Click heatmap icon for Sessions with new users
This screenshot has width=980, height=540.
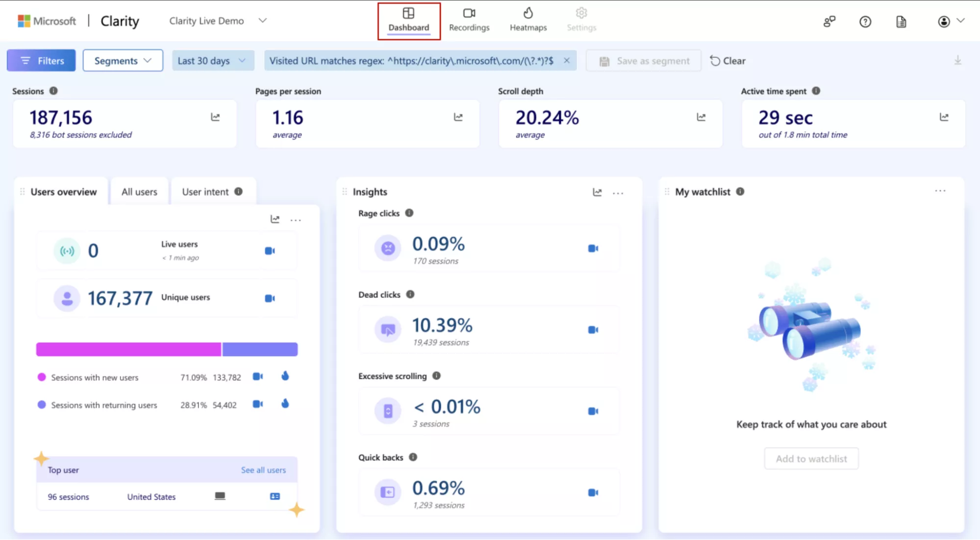click(x=285, y=376)
